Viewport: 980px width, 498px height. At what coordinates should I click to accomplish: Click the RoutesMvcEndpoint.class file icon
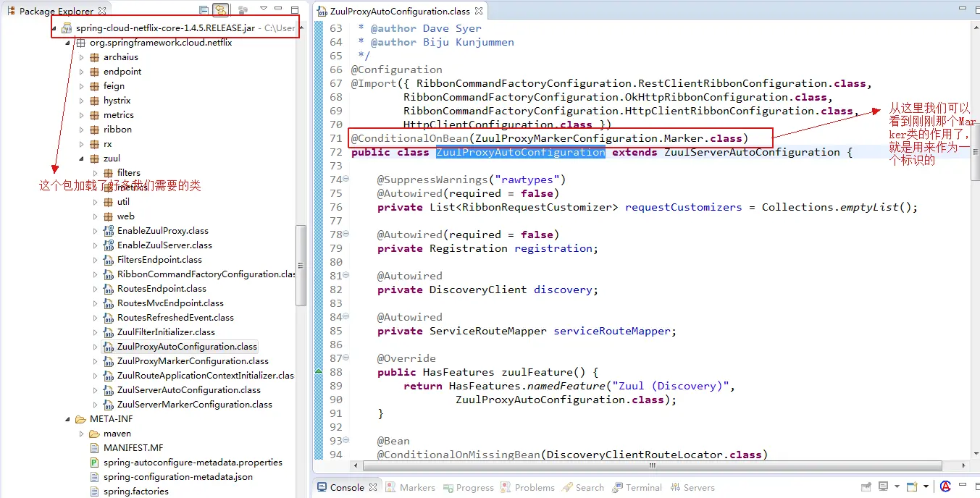pos(109,303)
